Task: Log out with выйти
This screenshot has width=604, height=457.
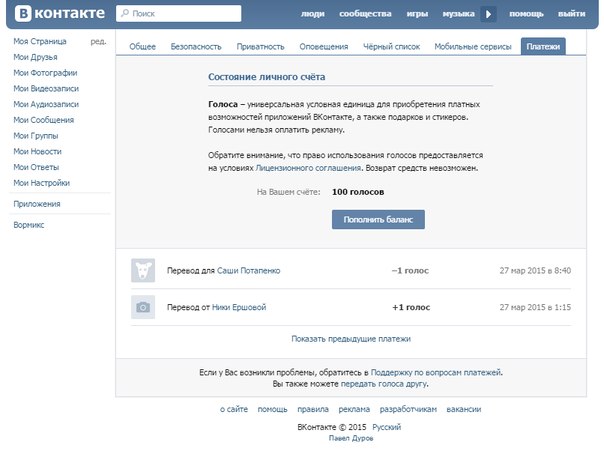Action: click(572, 14)
